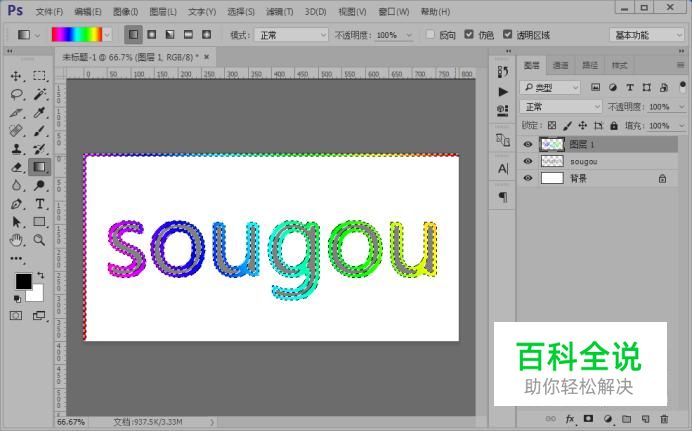The image size is (692, 431).
Task: Select the Magic Wand tool
Action: [x=39, y=94]
